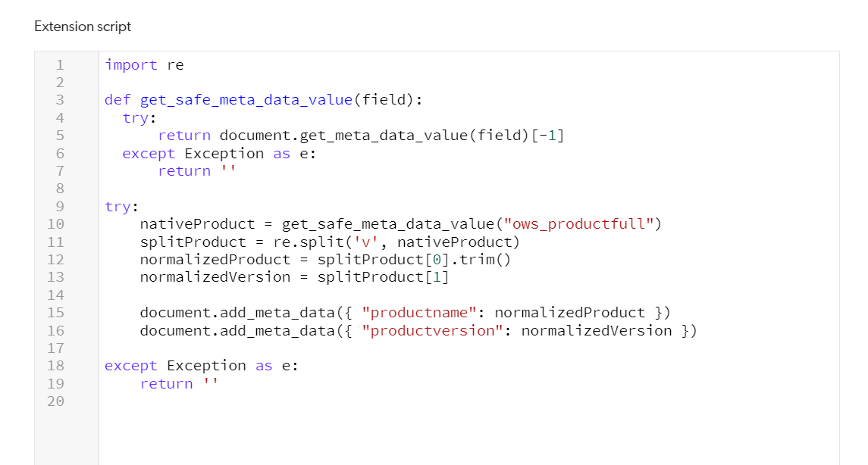Screen dimensions: 868x465
Task: Click the "ows_productfull" string literal
Action: [578, 224]
